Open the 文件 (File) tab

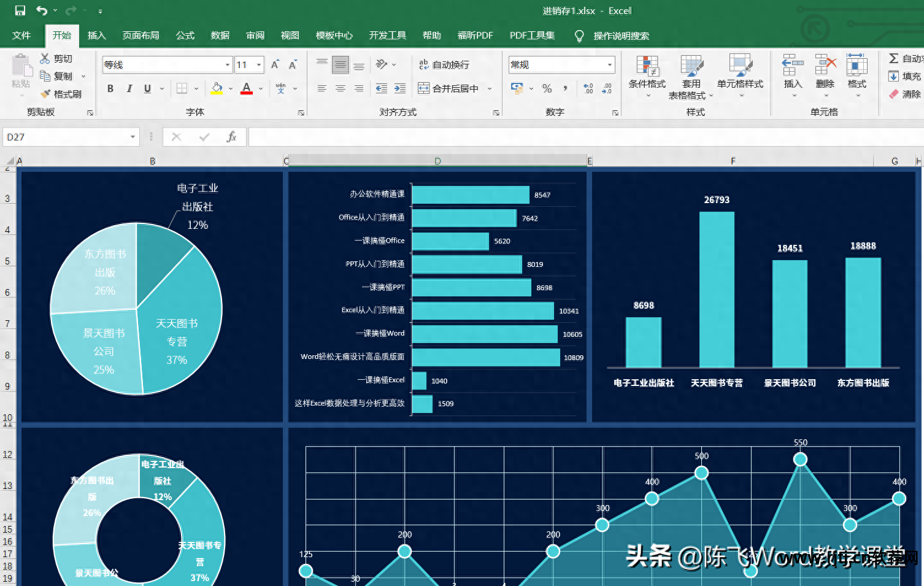(x=21, y=36)
